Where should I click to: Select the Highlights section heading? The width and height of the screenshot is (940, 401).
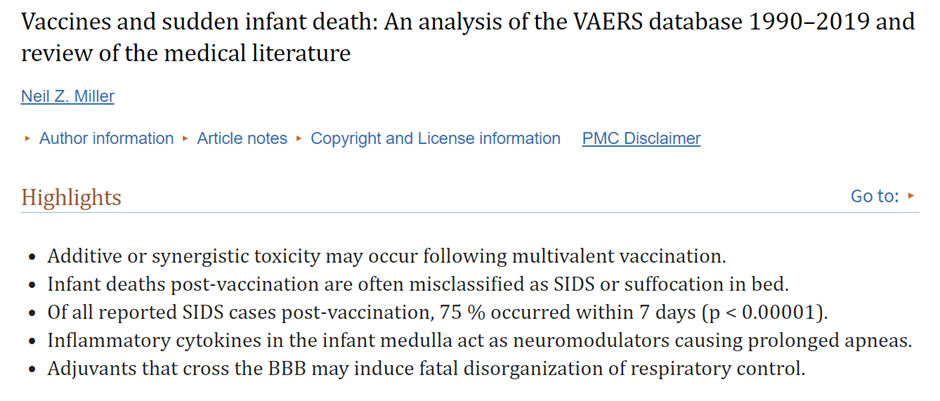click(71, 197)
